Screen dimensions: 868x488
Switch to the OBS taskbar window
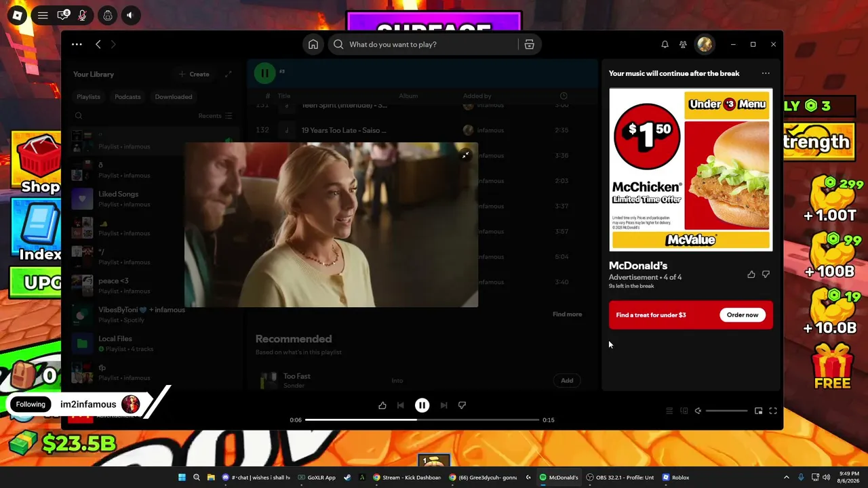[620, 477]
